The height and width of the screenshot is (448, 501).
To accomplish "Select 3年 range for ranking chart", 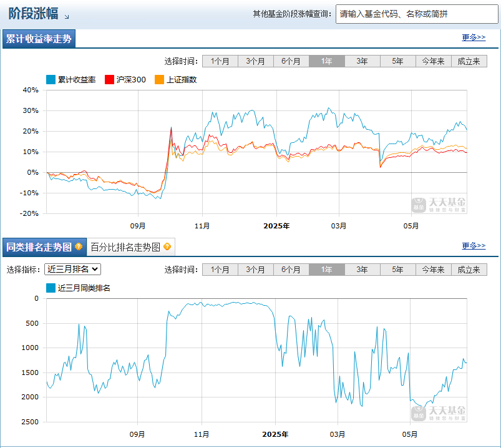I will (362, 270).
